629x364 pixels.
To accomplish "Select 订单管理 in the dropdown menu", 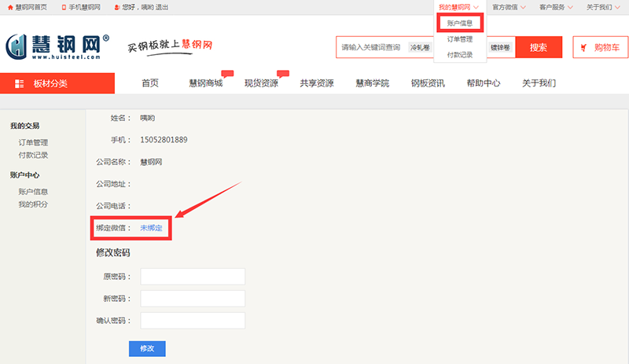I will 460,39.
